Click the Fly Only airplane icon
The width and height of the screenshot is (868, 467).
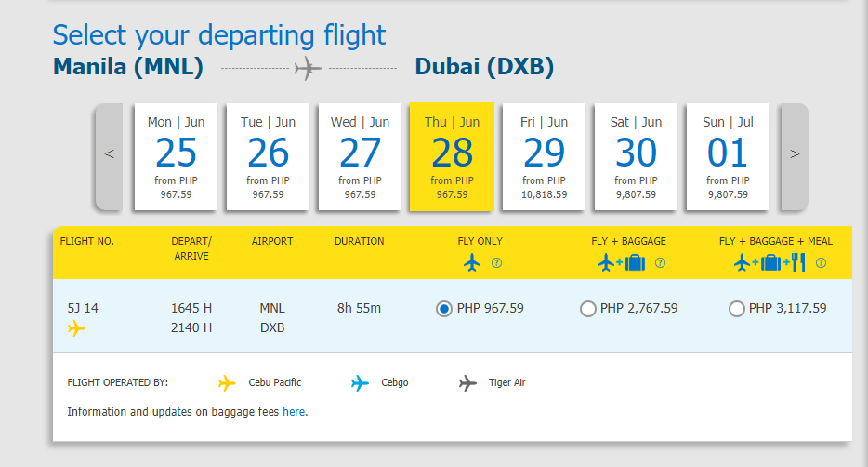472,262
